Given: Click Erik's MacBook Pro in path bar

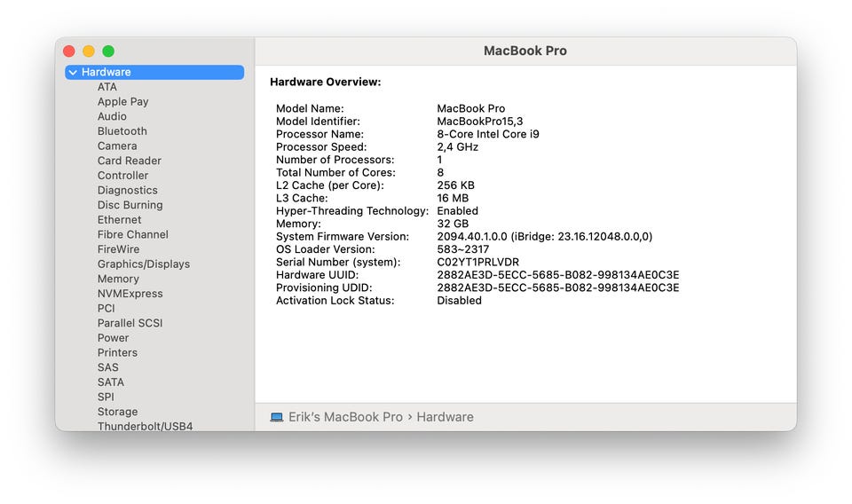Looking at the screenshot, I should pos(345,417).
